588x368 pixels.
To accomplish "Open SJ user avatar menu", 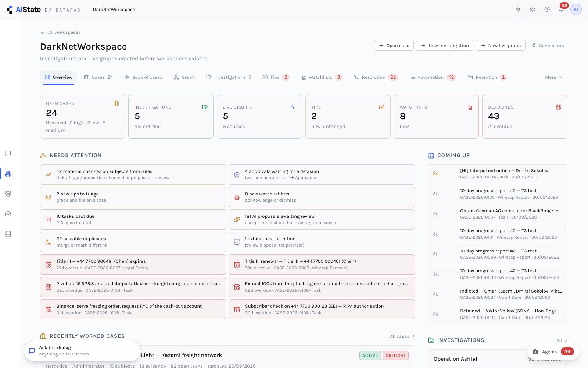I will pyautogui.click(x=576, y=10).
